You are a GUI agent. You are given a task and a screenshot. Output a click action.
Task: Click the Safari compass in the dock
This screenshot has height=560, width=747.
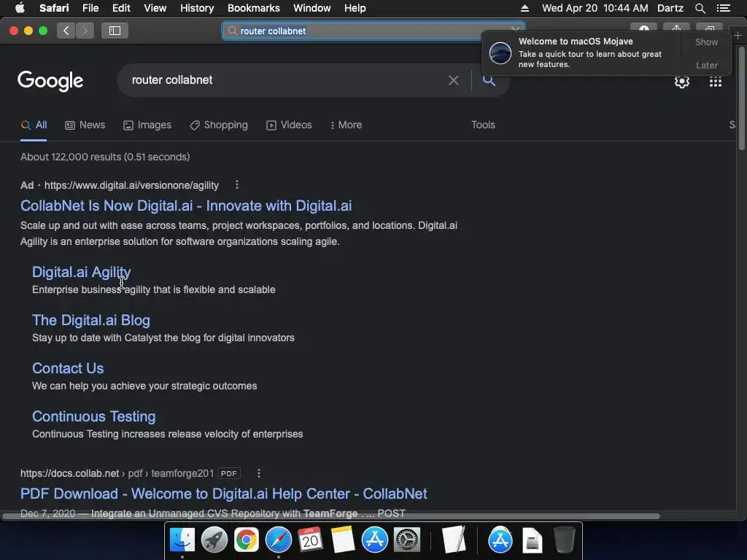coord(278,540)
